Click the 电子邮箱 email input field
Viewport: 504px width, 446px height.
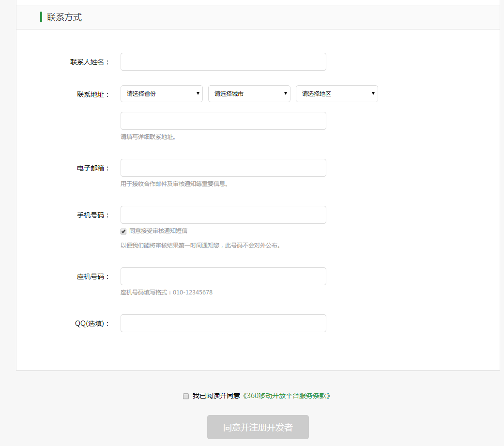click(x=223, y=168)
